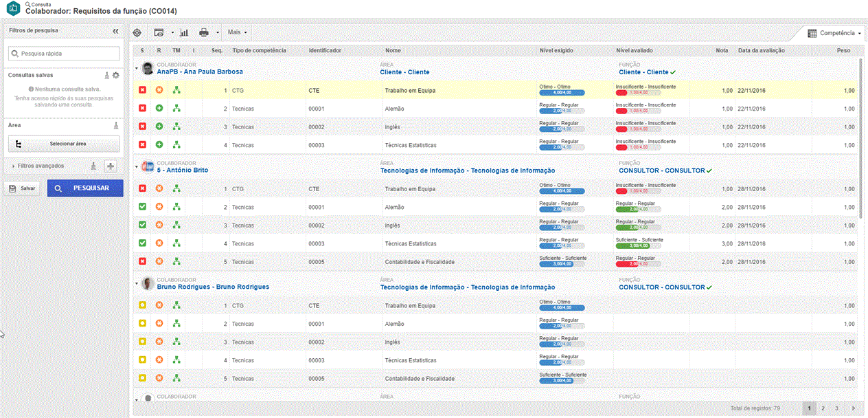Click green check status in António Brito's Alemão row

(x=142, y=207)
